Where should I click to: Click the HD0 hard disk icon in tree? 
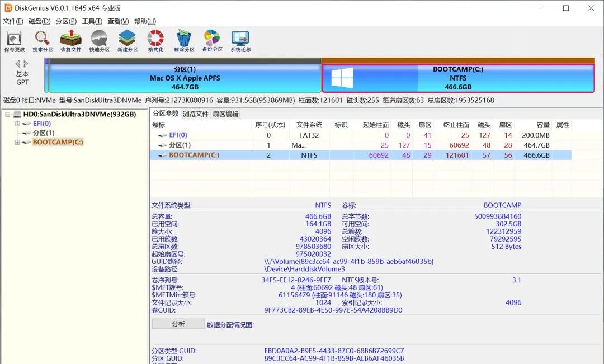pyautogui.click(x=17, y=115)
